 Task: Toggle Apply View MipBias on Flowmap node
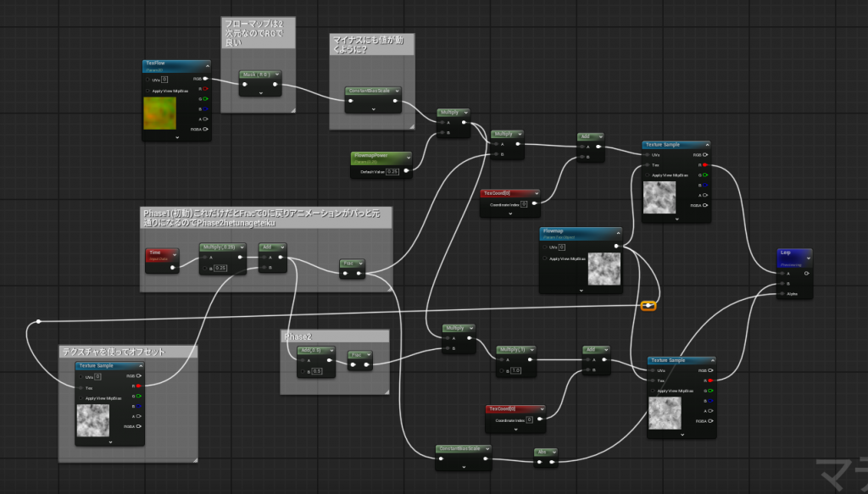[547, 258]
